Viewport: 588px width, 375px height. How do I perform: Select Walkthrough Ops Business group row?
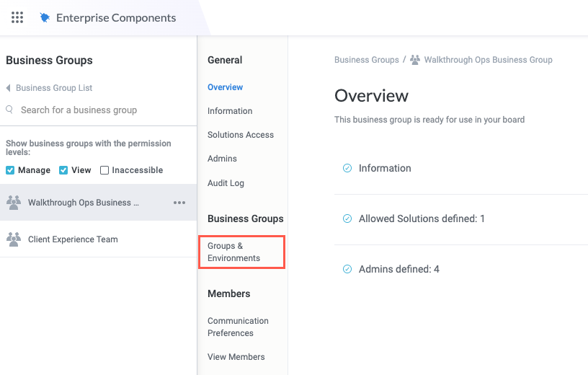pos(98,203)
